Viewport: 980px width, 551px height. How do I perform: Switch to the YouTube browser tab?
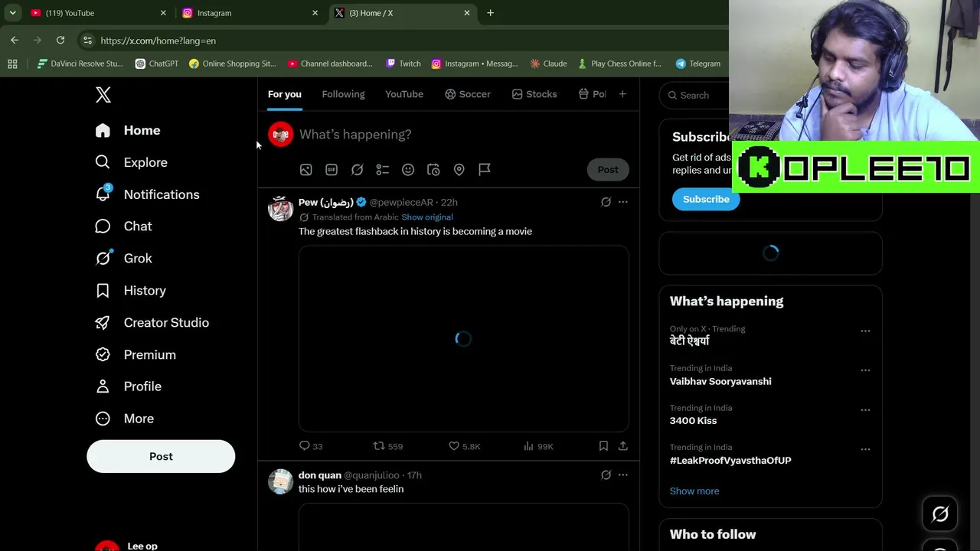tap(98, 13)
